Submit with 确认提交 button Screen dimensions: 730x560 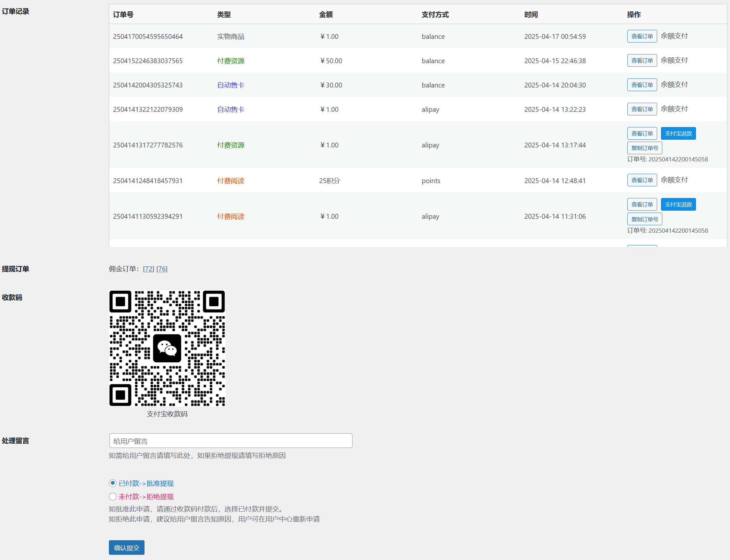pyautogui.click(x=127, y=547)
